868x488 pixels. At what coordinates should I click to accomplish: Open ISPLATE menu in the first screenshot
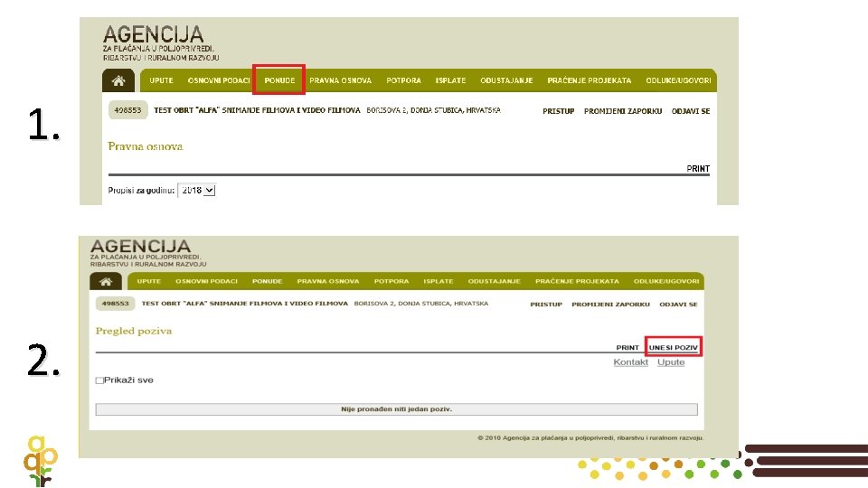[x=450, y=80]
